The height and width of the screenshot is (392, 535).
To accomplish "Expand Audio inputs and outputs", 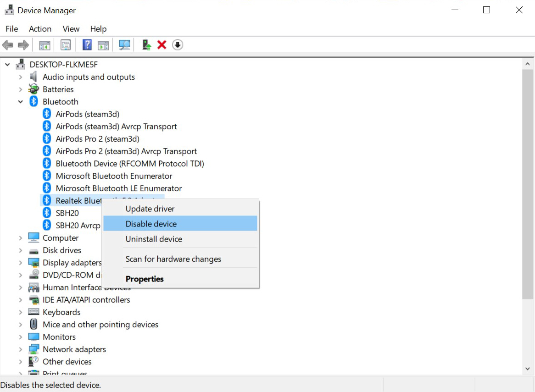I will 21,77.
